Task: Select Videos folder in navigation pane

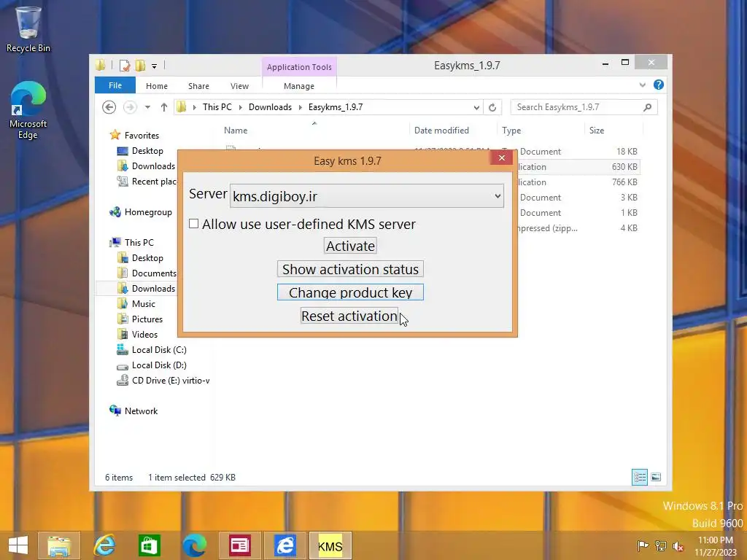Action: coord(144,334)
